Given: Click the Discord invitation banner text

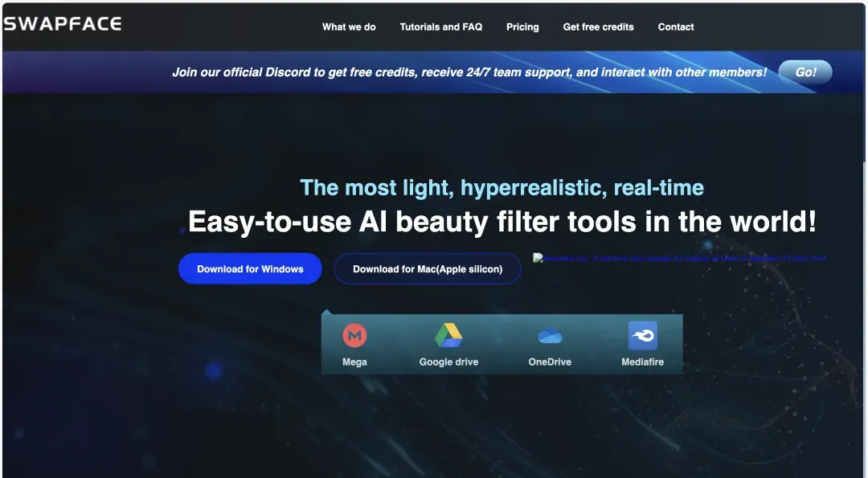Looking at the screenshot, I should [x=469, y=72].
